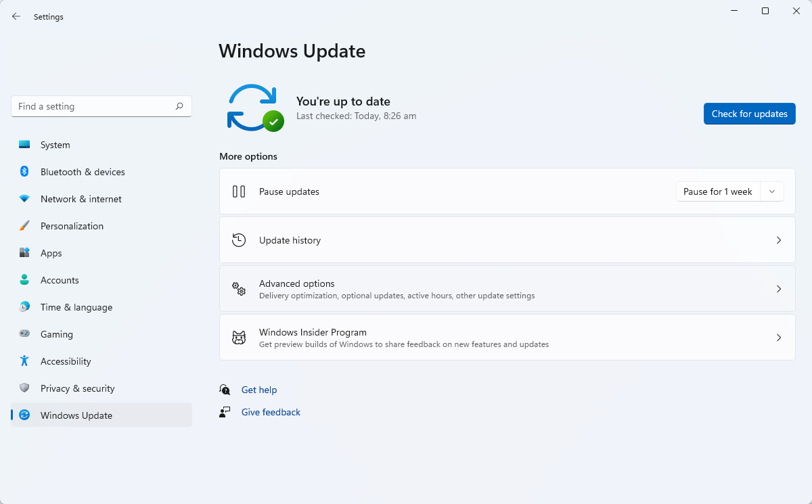Click Pause for 1 week button
This screenshot has height=504, width=812.
(x=718, y=191)
